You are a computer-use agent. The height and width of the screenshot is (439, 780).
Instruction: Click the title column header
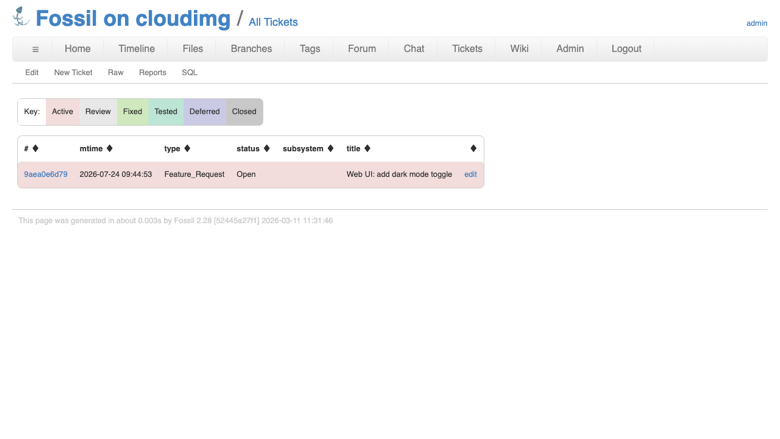coord(353,149)
